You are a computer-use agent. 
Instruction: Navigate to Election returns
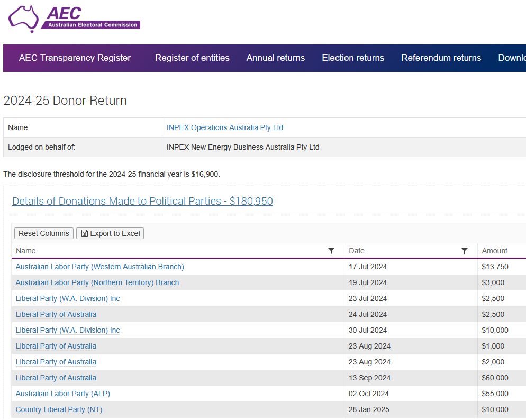[x=353, y=58]
